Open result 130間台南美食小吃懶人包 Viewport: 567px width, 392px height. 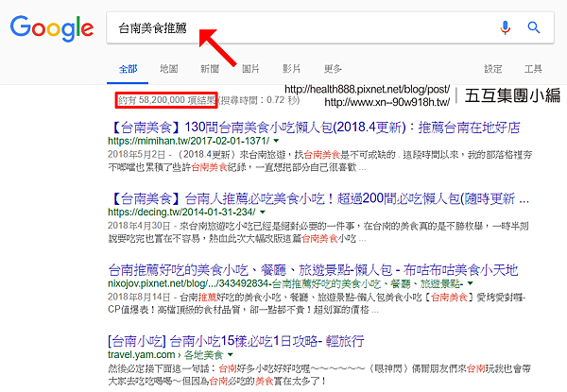[314, 128]
